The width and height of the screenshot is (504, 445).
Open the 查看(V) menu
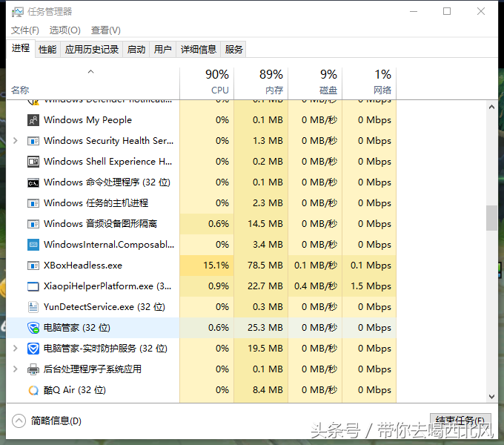(x=106, y=30)
